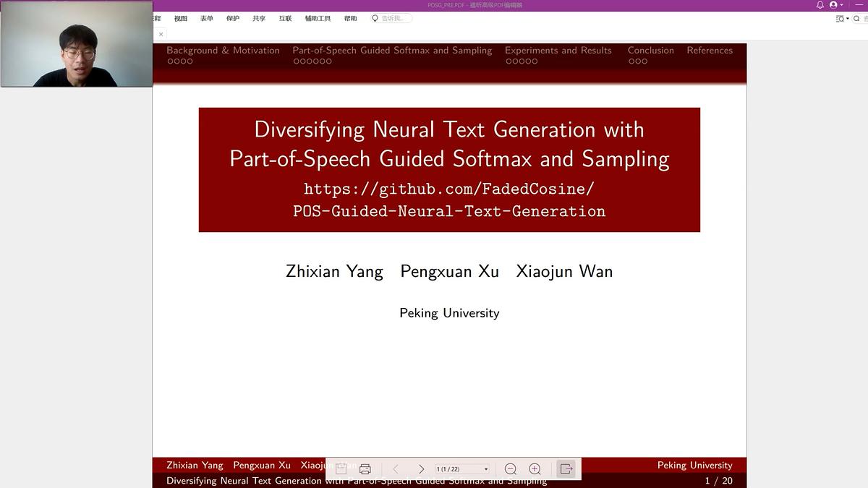This screenshot has height=488, width=868.
Task: Zoom out with the minus magnifier
Action: 510,469
